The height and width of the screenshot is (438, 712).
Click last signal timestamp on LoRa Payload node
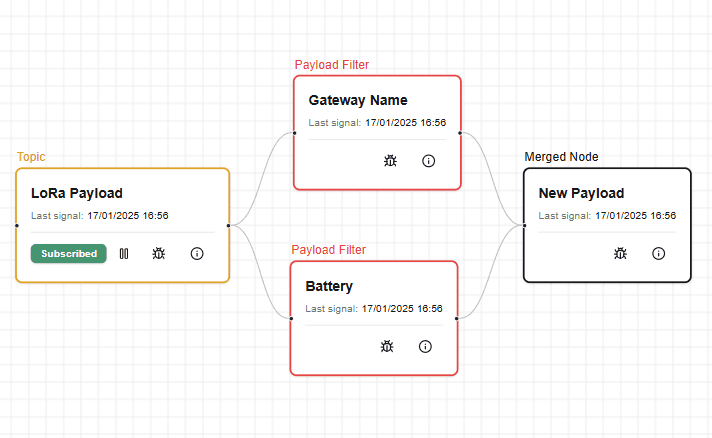coord(128,216)
